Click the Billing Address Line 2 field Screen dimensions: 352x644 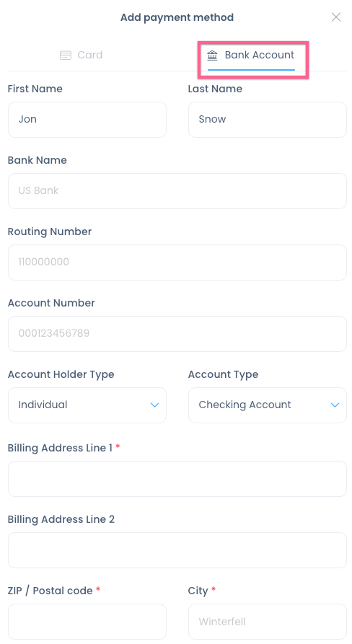click(x=177, y=550)
